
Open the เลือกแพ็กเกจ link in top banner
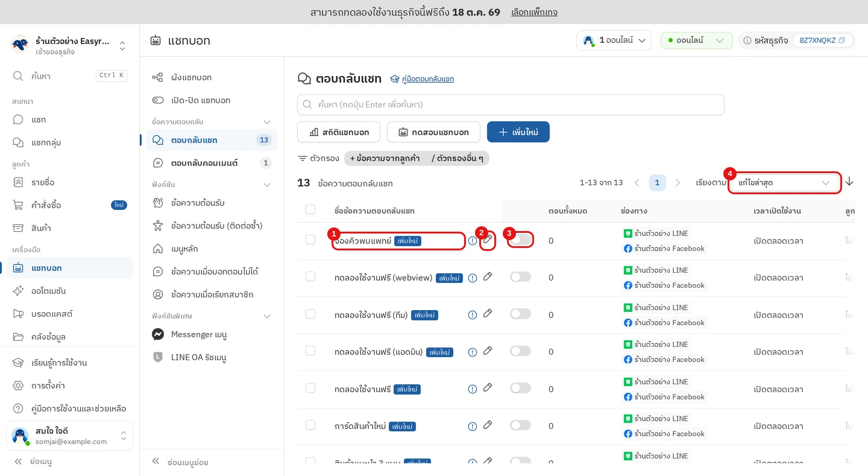pos(534,12)
